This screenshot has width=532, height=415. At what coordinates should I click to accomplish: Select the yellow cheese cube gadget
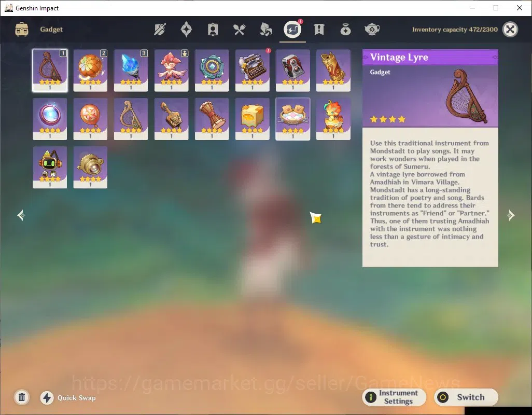252,119
